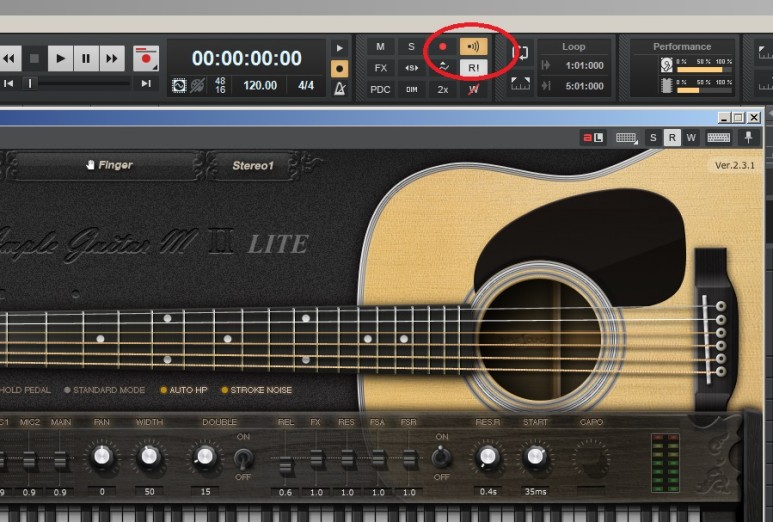Toggle the audio engine icon

point(179,86)
